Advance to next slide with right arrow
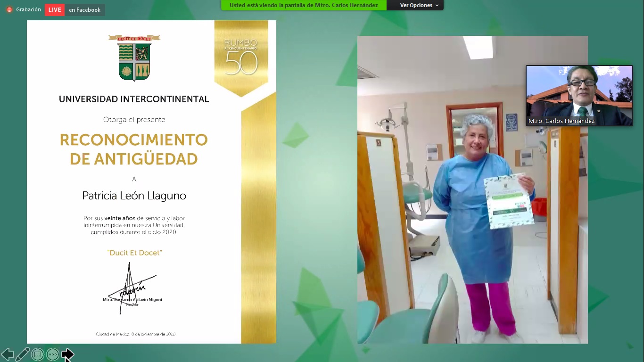 pyautogui.click(x=68, y=354)
